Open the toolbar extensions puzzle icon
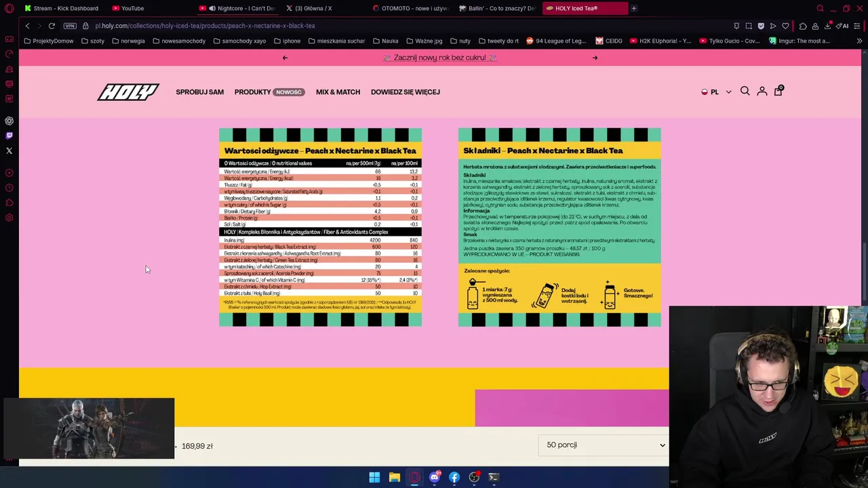The width and height of the screenshot is (868, 488). click(803, 26)
